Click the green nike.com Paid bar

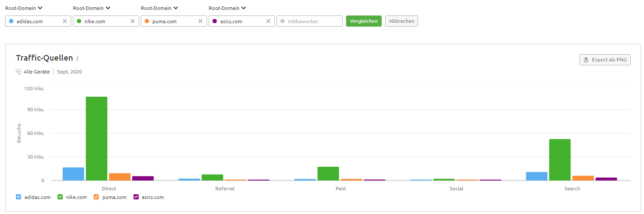coord(328,174)
